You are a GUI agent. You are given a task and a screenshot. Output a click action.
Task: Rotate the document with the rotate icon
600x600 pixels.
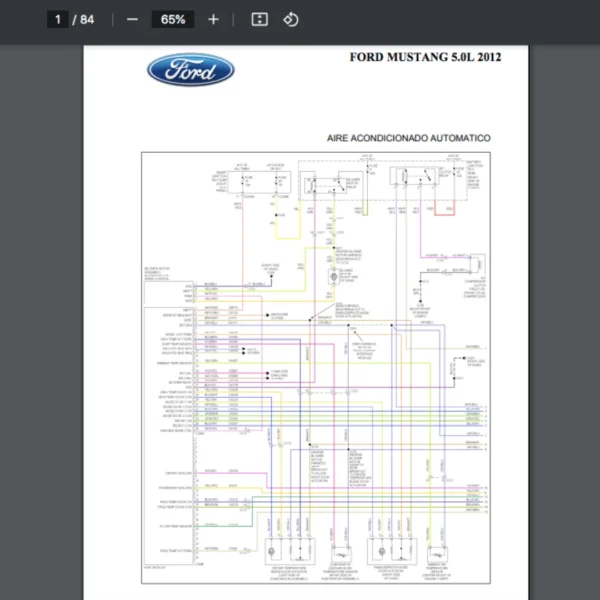pyautogui.click(x=291, y=19)
